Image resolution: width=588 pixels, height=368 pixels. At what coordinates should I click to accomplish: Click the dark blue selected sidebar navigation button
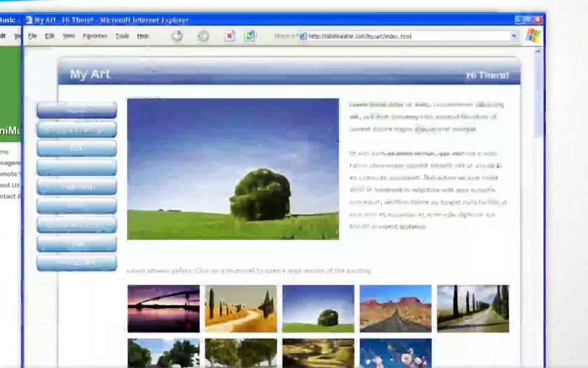pos(77,110)
